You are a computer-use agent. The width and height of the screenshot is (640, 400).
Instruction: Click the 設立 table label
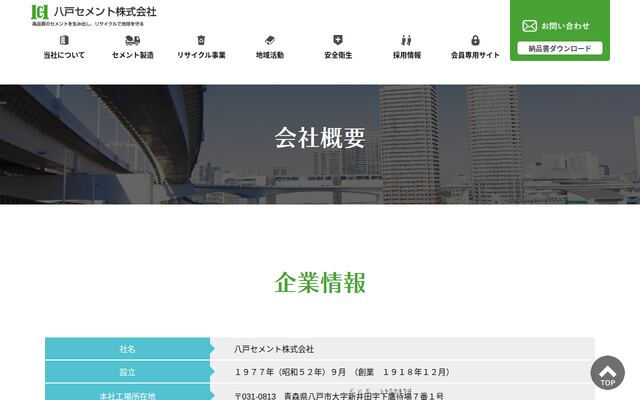(x=127, y=372)
